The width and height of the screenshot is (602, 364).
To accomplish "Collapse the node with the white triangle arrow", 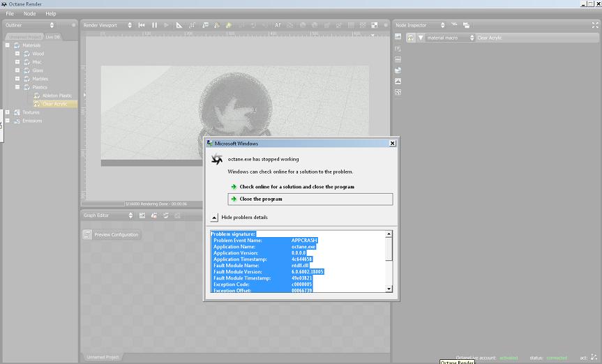I will tap(421, 38).
